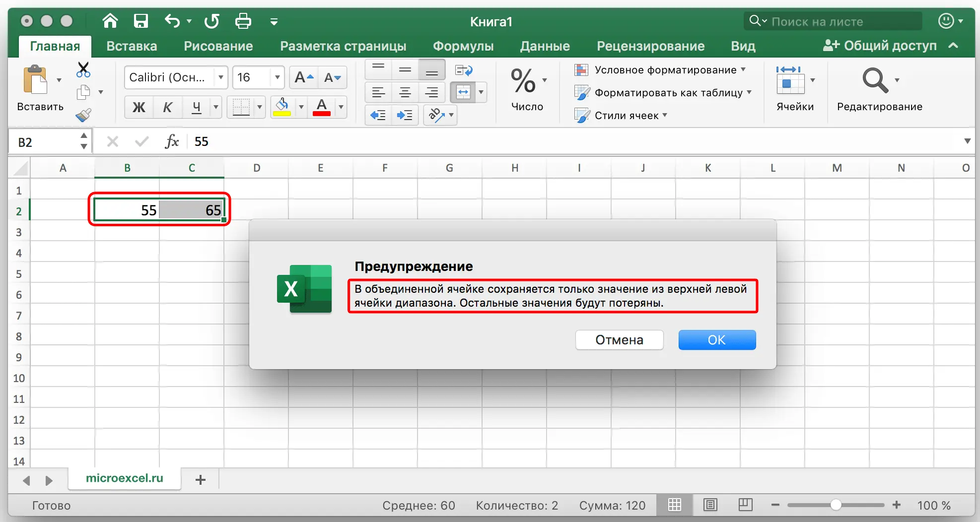Align text to the bottom of the cell
The height and width of the screenshot is (522, 980).
coord(432,69)
